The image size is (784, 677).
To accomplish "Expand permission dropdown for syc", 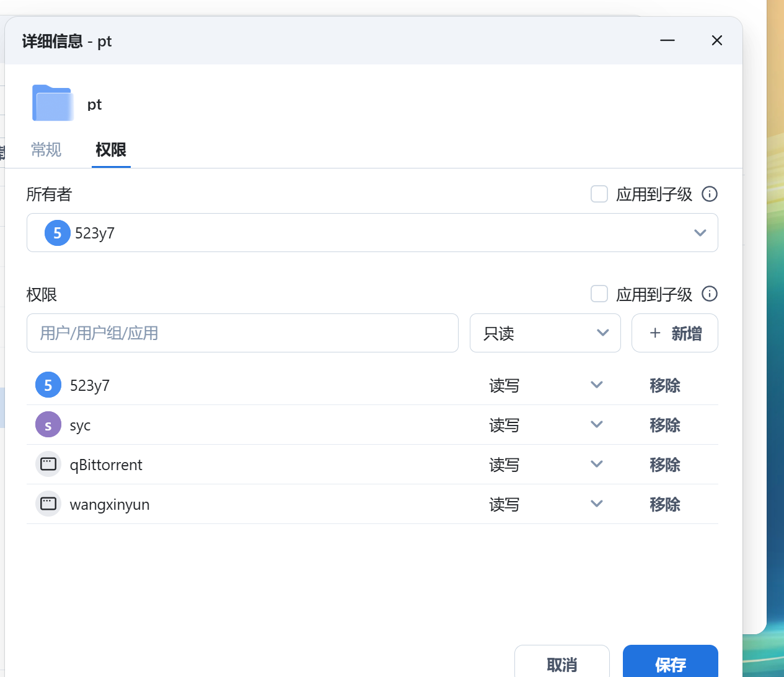I will pos(596,425).
